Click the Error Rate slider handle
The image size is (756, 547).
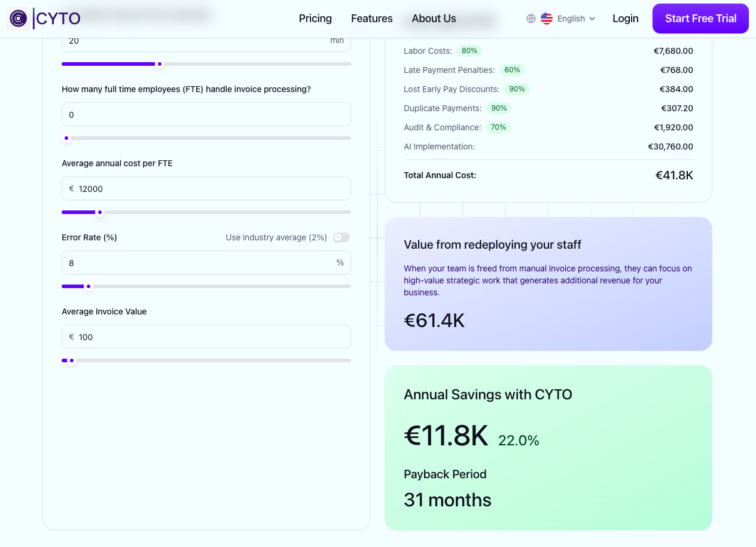pos(89,286)
